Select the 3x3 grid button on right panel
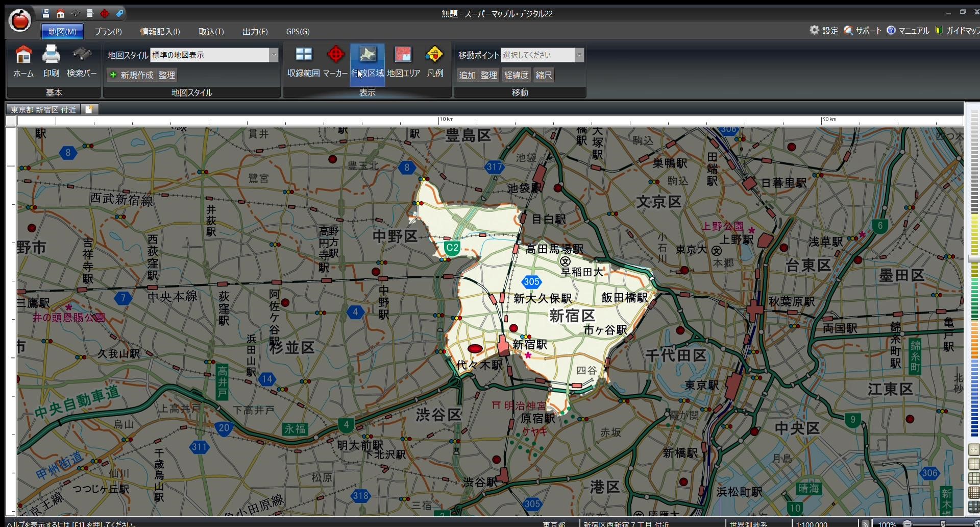 [x=974, y=478]
